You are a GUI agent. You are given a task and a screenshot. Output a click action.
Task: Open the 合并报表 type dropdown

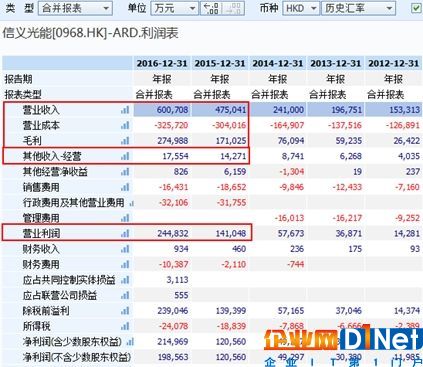76,8
